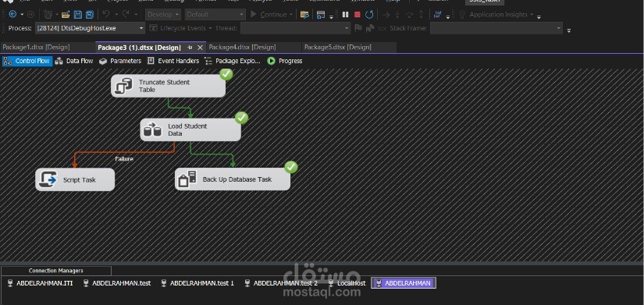
Task: Open the Parameters tab
Action: tap(120, 61)
